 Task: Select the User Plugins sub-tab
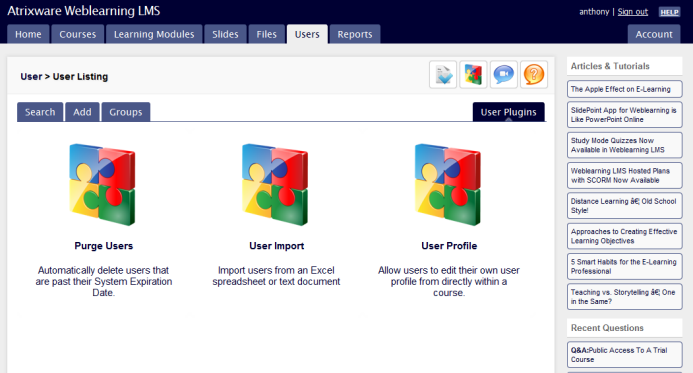point(509,112)
